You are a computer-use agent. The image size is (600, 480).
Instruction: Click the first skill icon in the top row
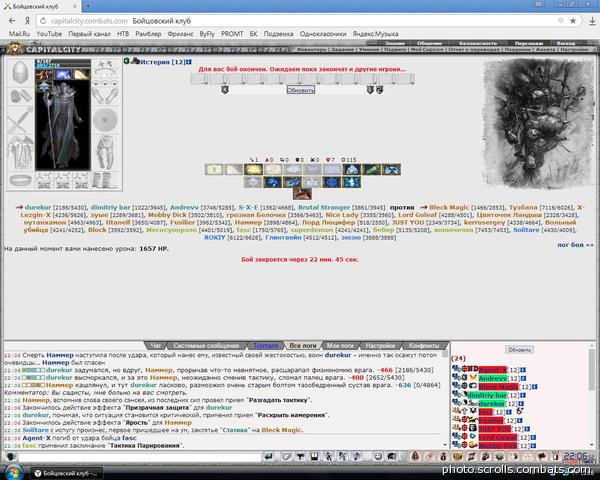coord(214,169)
